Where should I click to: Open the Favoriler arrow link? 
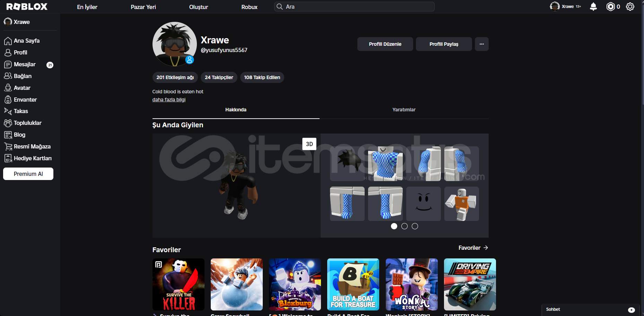tap(473, 248)
